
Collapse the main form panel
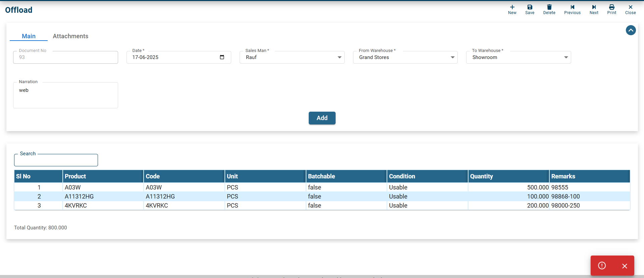[x=631, y=31]
